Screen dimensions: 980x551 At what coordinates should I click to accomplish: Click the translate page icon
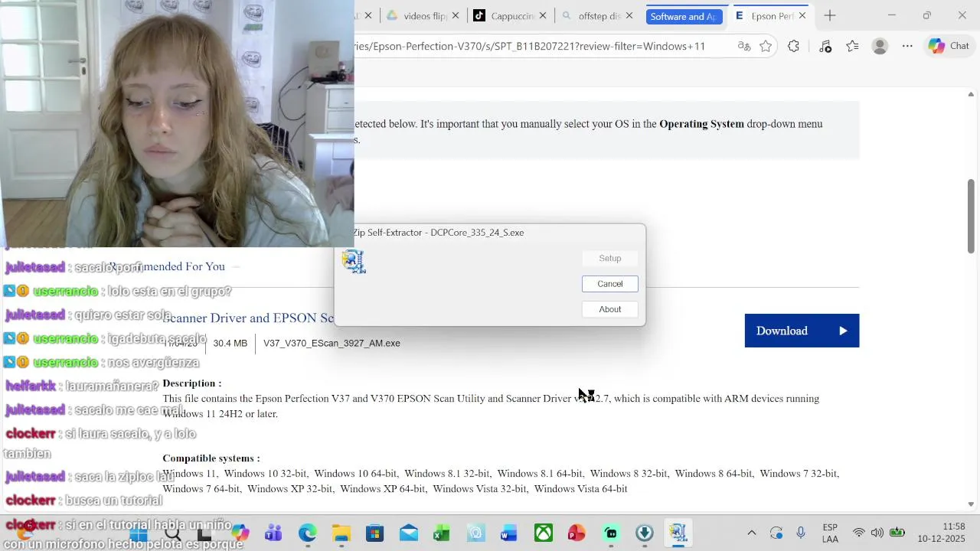(743, 46)
